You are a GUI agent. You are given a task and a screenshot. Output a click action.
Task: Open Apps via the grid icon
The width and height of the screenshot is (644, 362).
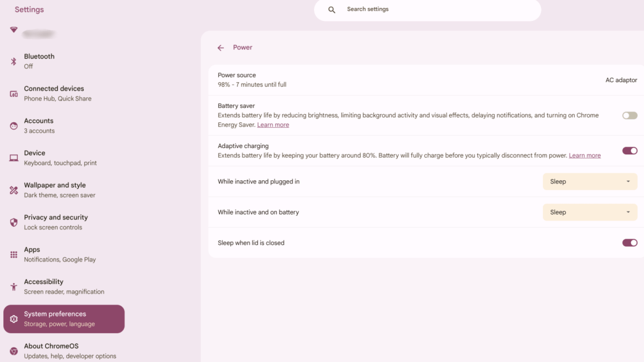point(13,254)
